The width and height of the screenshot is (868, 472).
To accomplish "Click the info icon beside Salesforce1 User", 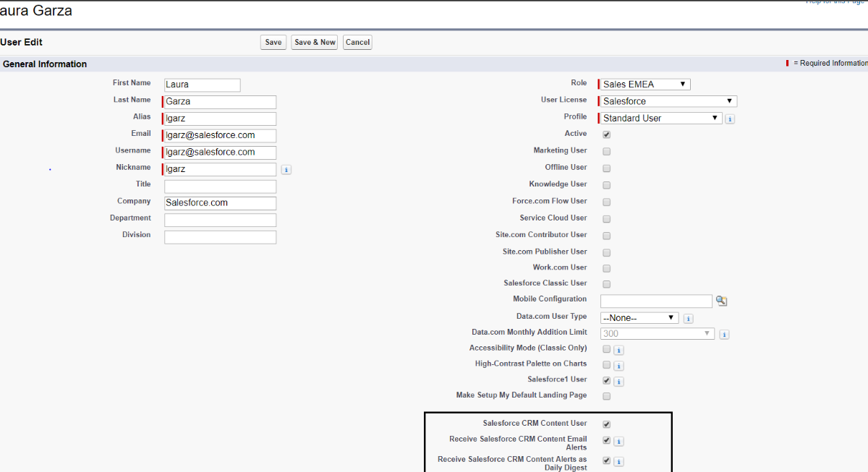I will tap(618, 381).
